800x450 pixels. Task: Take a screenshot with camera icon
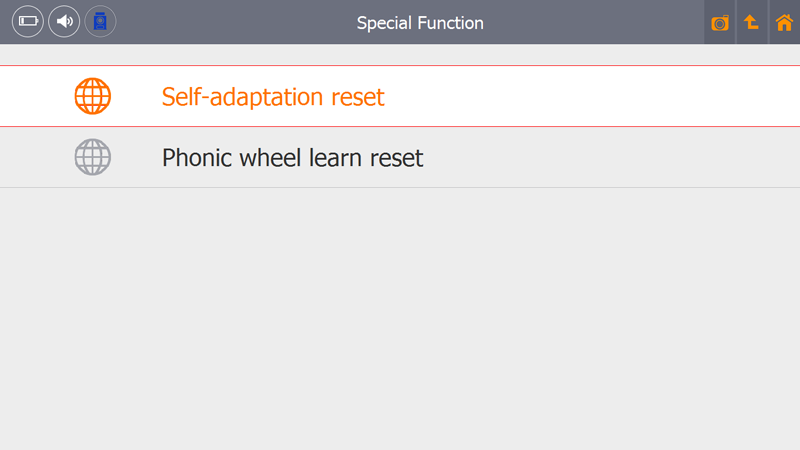coord(719,22)
